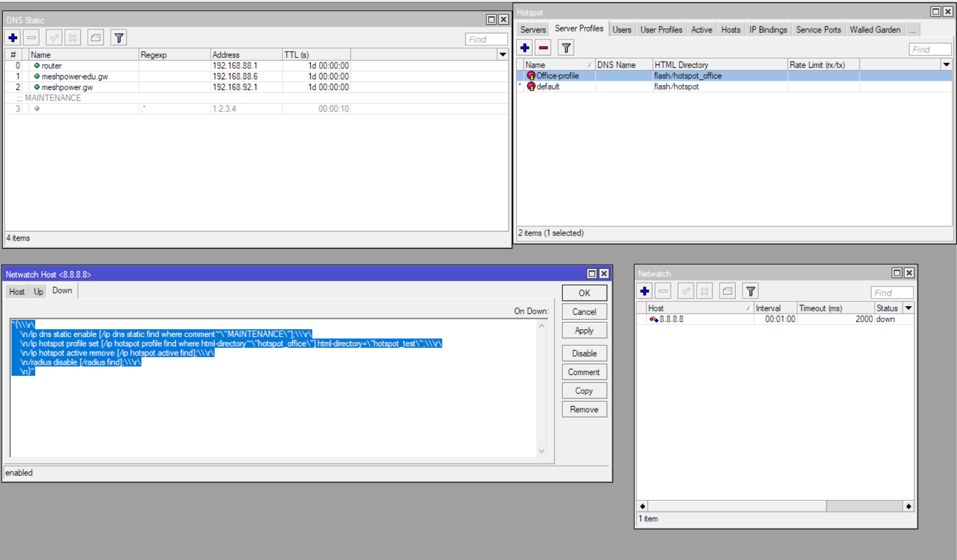Viewport: 957px width, 560px height.
Task: Open filter icon in DNS Static toolbar
Action: pos(119,38)
